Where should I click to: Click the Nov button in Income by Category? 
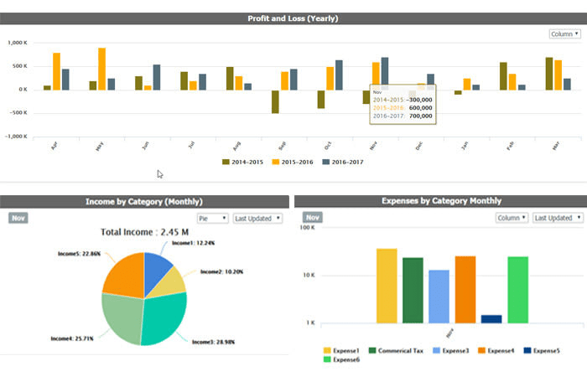(18, 218)
